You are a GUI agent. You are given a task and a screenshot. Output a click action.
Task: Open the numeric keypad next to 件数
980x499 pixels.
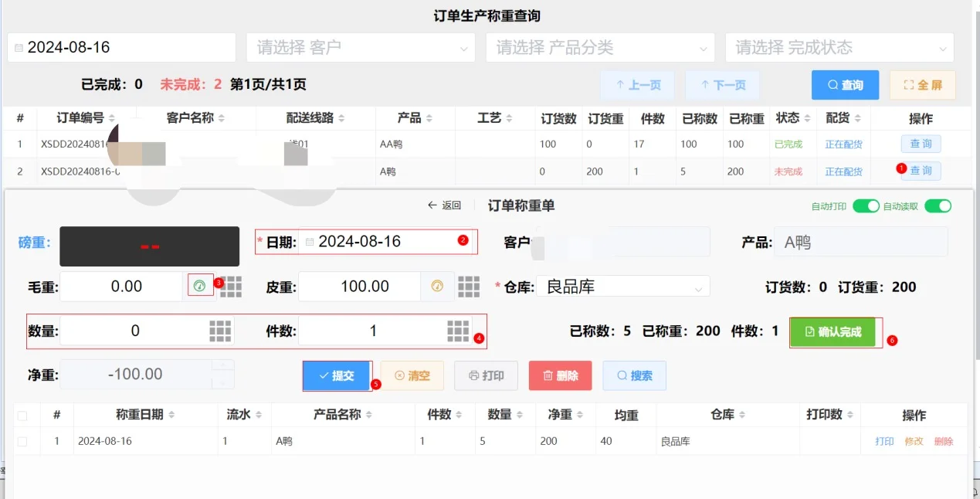coord(459,330)
